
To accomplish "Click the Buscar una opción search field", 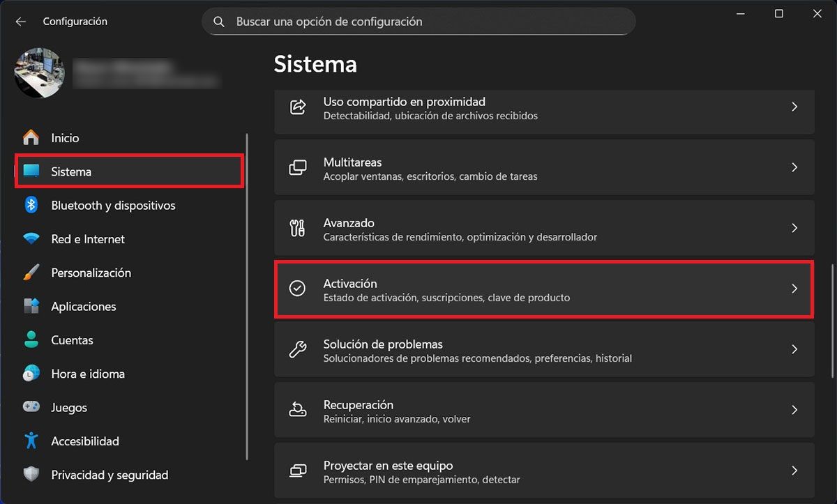I will tap(418, 22).
